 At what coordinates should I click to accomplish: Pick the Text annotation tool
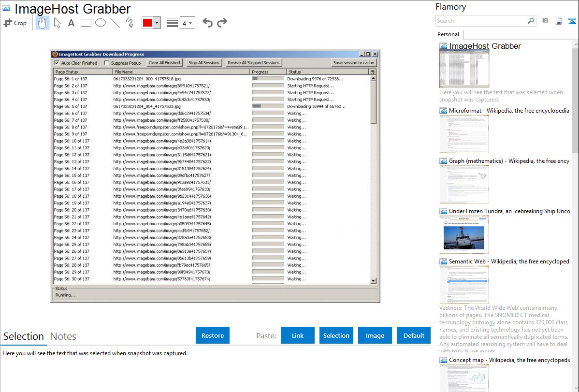tap(71, 22)
